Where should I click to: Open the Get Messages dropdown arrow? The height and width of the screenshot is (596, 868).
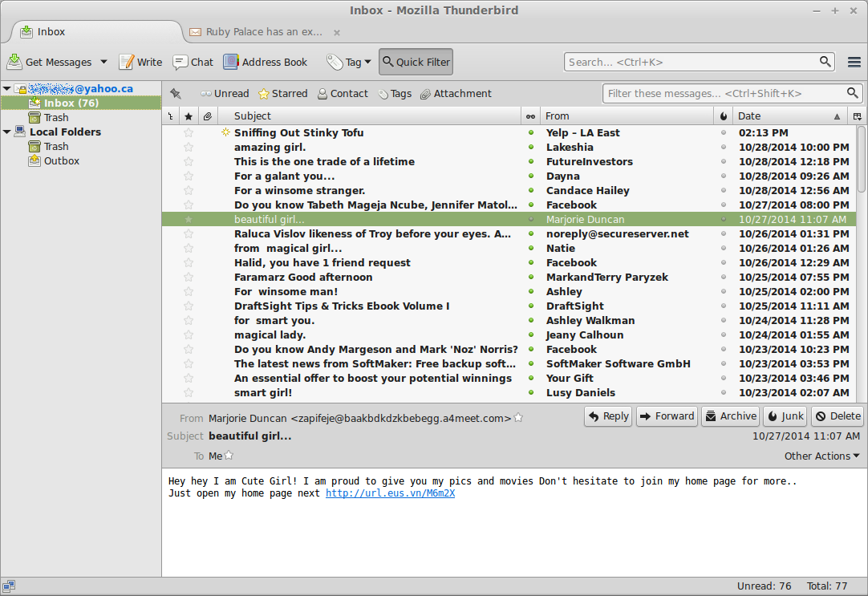[x=103, y=62]
